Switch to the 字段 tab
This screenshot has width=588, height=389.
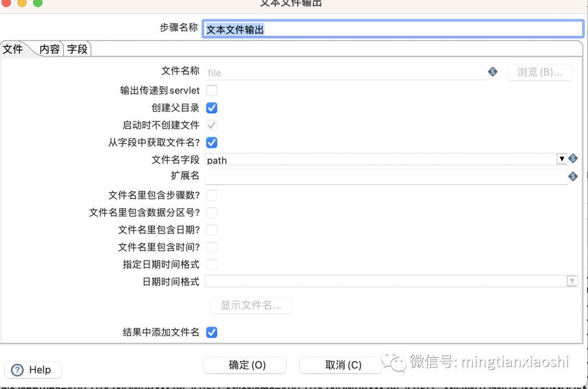pos(77,49)
